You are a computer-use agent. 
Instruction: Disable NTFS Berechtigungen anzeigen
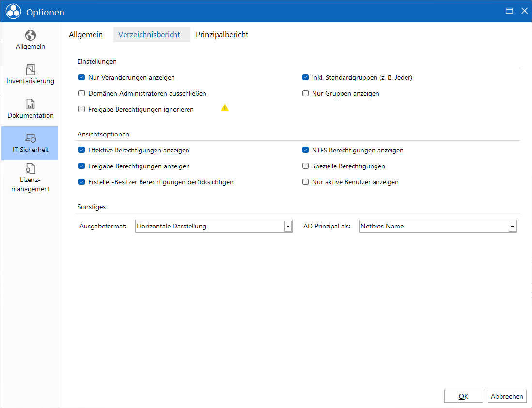[305, 150]
